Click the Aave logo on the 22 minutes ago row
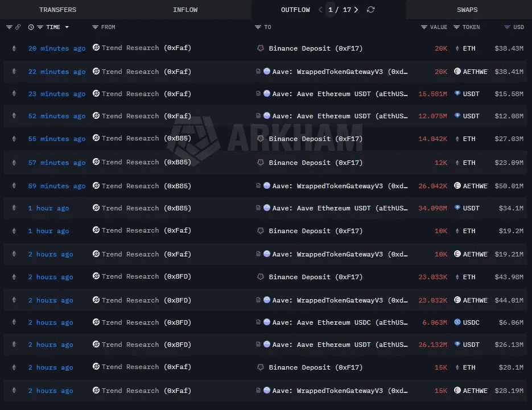Screen dimensions: 532x410 (267, 72)
